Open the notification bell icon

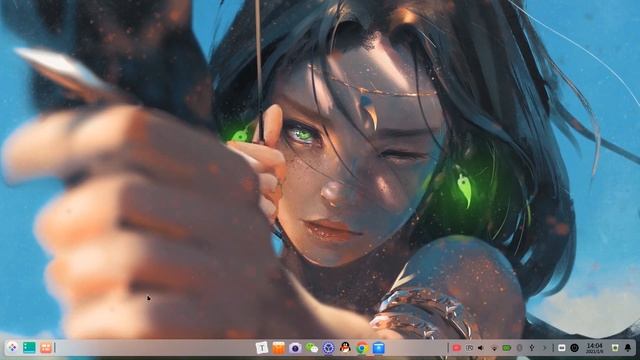click(x=628, y=348)
